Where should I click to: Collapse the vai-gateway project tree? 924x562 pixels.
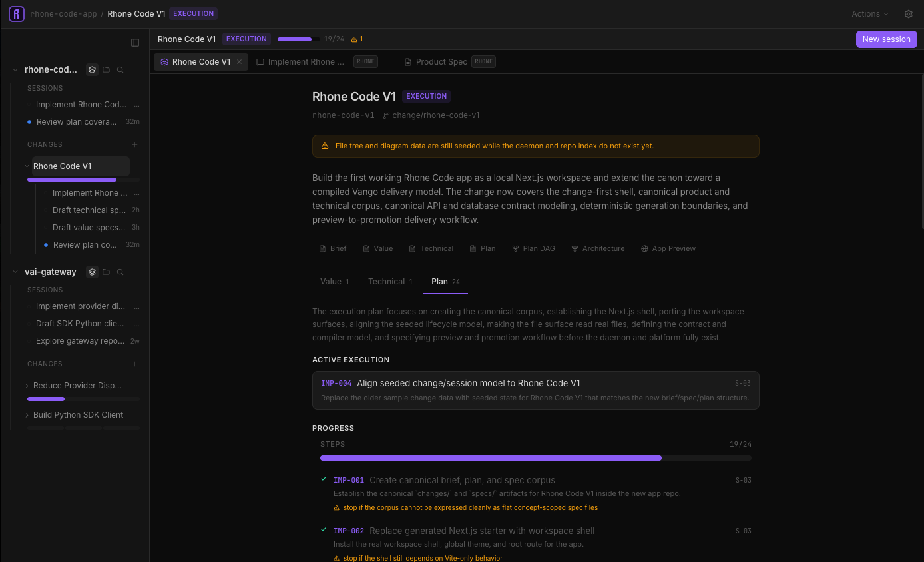tap(16, 272)
